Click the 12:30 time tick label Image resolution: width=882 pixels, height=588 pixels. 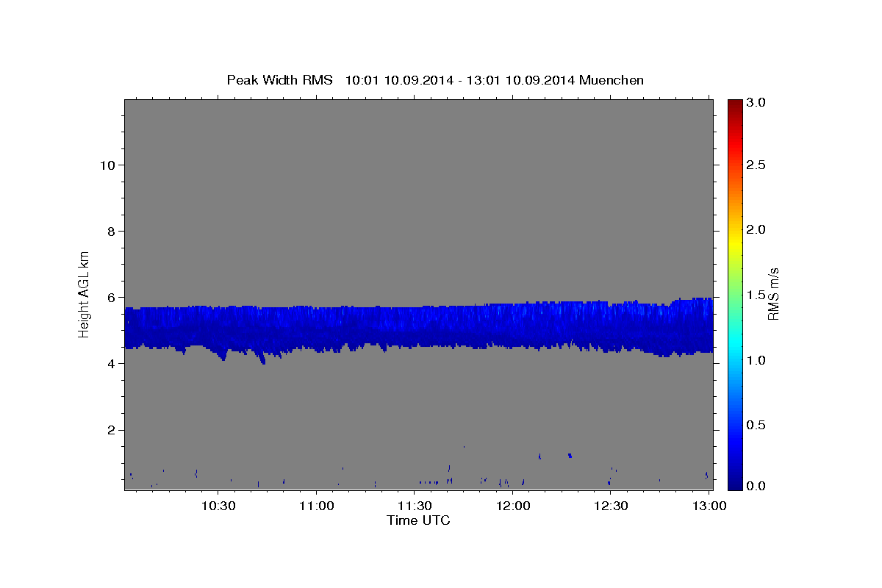click(x=611, y=506)
